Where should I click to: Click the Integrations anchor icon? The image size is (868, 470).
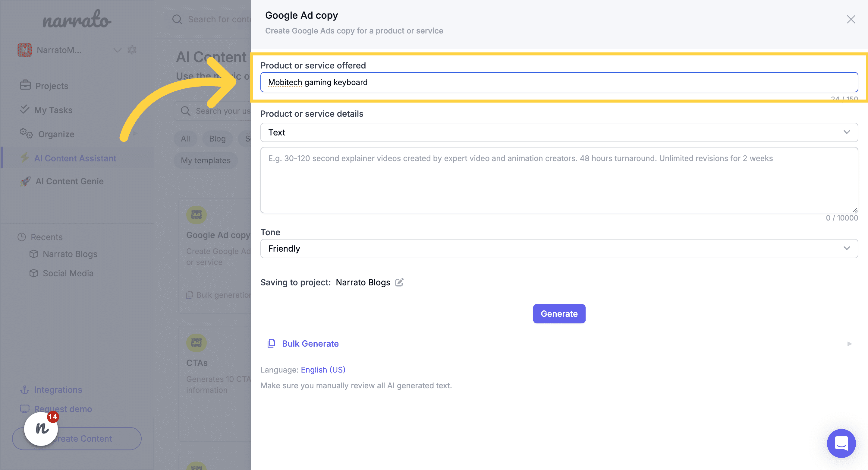coord(25,390)
